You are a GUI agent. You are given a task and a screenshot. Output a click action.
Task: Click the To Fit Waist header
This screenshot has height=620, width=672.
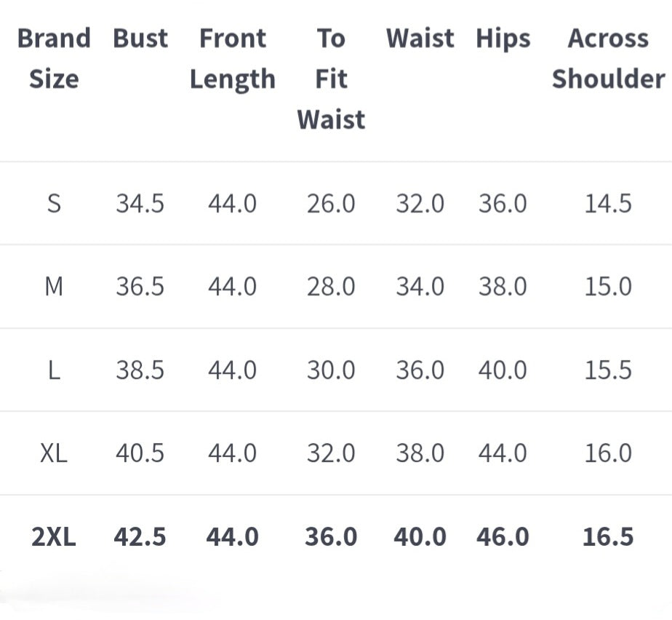(x=331, y=79)
